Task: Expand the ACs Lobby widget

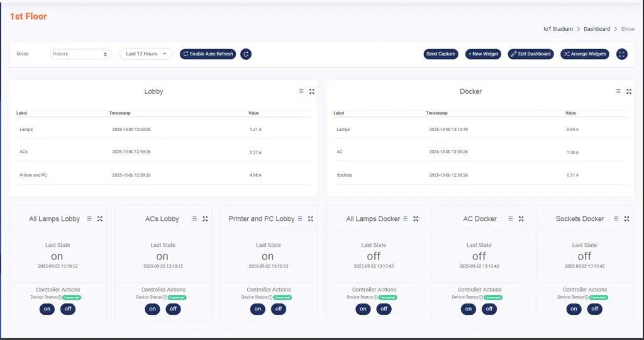Action: pyautogui.click(x=205, y=218)
